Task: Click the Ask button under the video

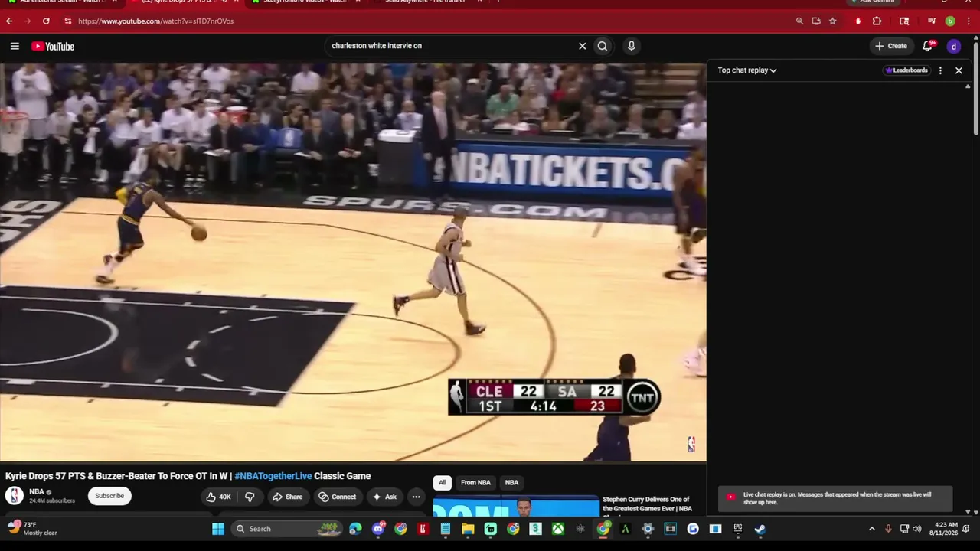Action: (x=384, y=497)
